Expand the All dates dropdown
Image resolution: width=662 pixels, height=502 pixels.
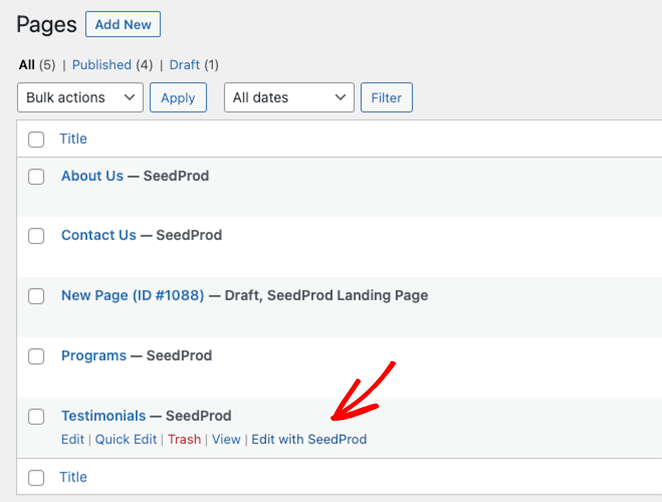[288, 98]
